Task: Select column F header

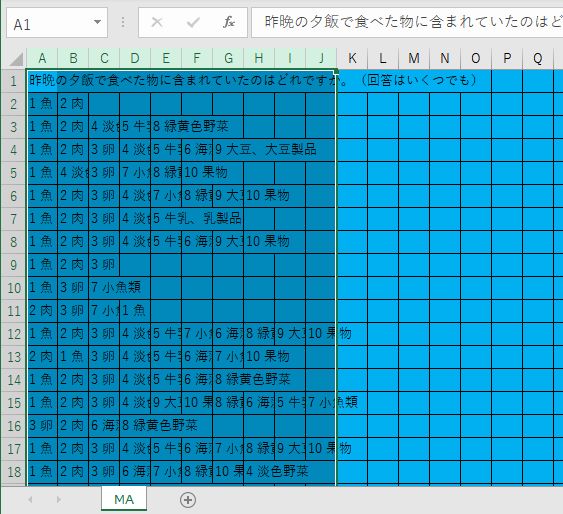Action: tap(197, 58)
